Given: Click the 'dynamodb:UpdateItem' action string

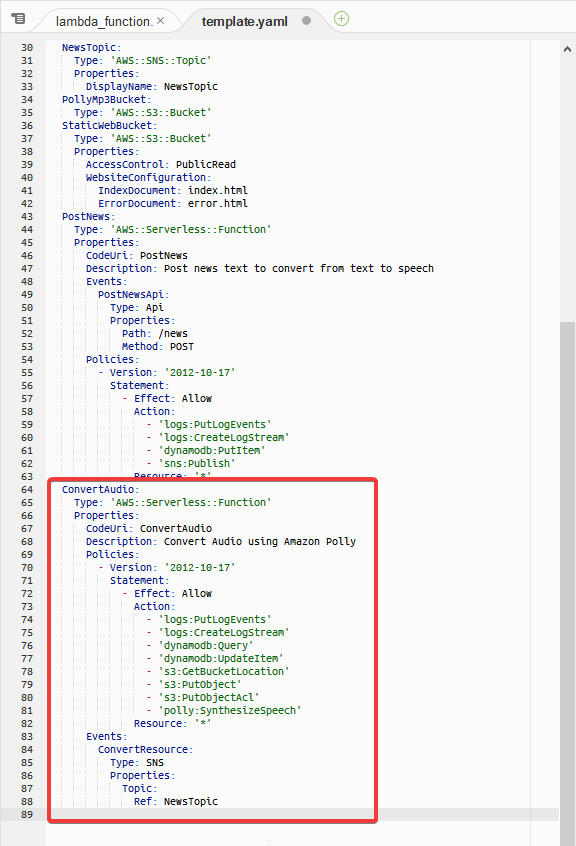Looking at the screenshot, I should (221, 658).
